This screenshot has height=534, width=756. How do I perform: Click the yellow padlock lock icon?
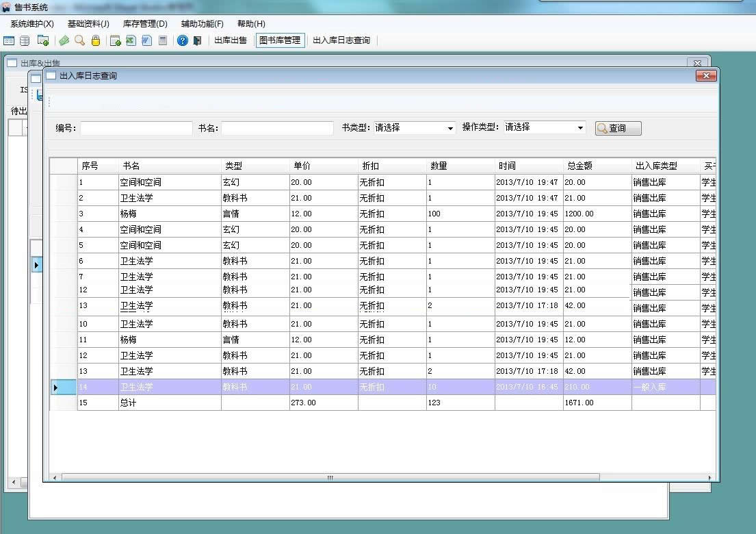(x=96, y=40)
